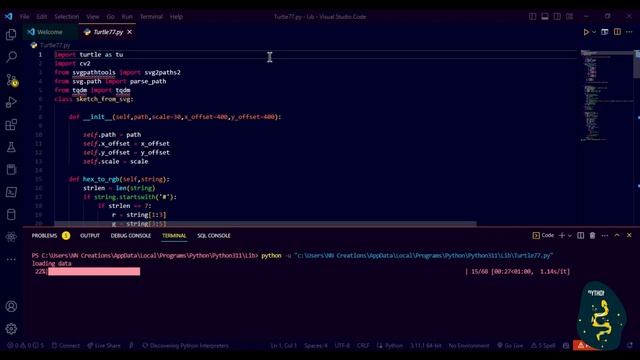
Task: Click Connect in the status bar
Action: point(65,346)
